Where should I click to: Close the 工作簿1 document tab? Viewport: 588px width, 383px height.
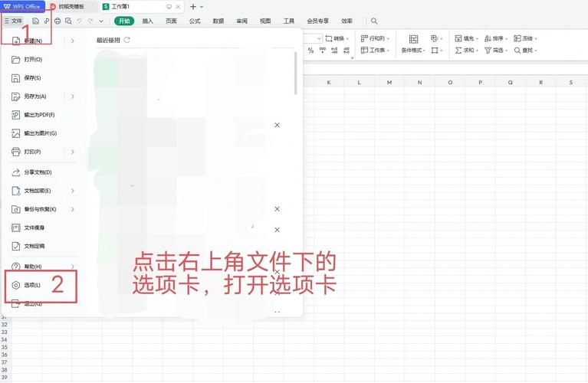pyautogui.click(x=178, y=7)
